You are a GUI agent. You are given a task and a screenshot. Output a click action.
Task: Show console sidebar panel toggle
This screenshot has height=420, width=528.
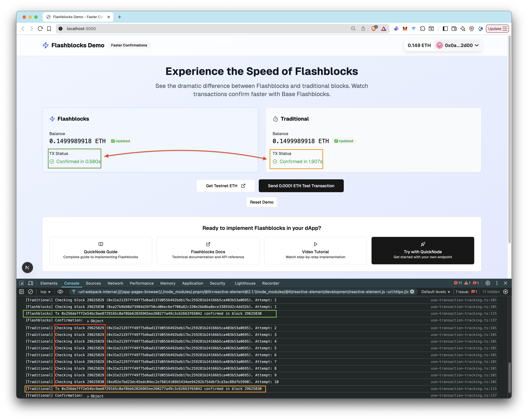(22, 292)
